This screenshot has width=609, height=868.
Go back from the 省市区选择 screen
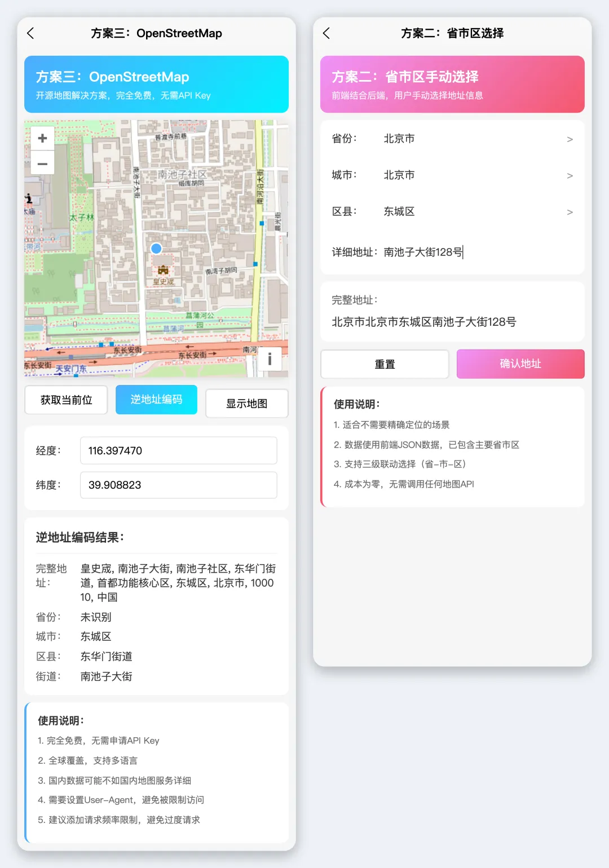click(326, 33)
